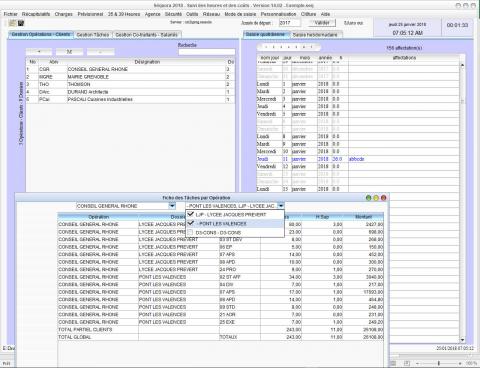Click down arrow of daily entry scrollbar
Viewport: 480px width, 368px height.
[462, 340]
